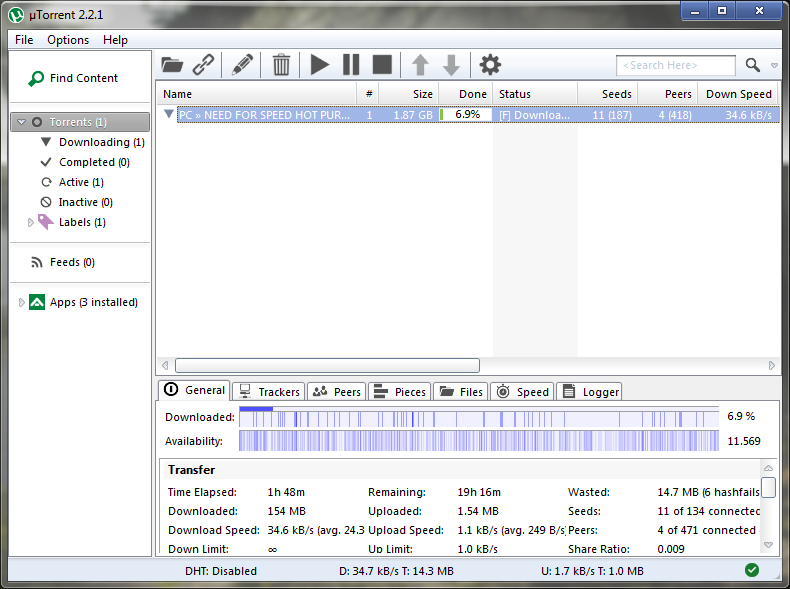Sort by the Seeds column header
The height and width of the screenshot is (589, 790).
tap(608, 94)
